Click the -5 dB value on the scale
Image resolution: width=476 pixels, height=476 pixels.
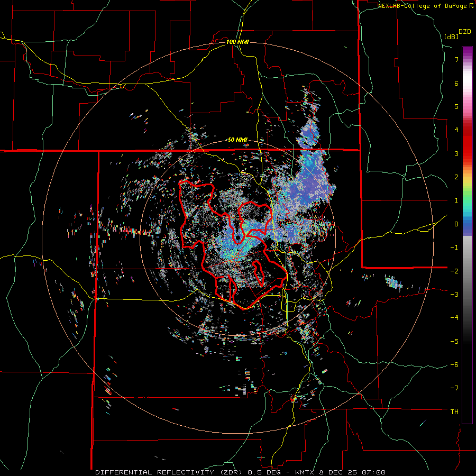click(x=454, y=341)
